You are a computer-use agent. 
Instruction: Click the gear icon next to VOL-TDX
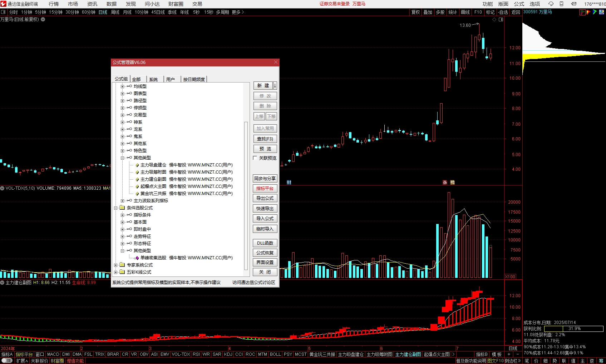(2, 188)
